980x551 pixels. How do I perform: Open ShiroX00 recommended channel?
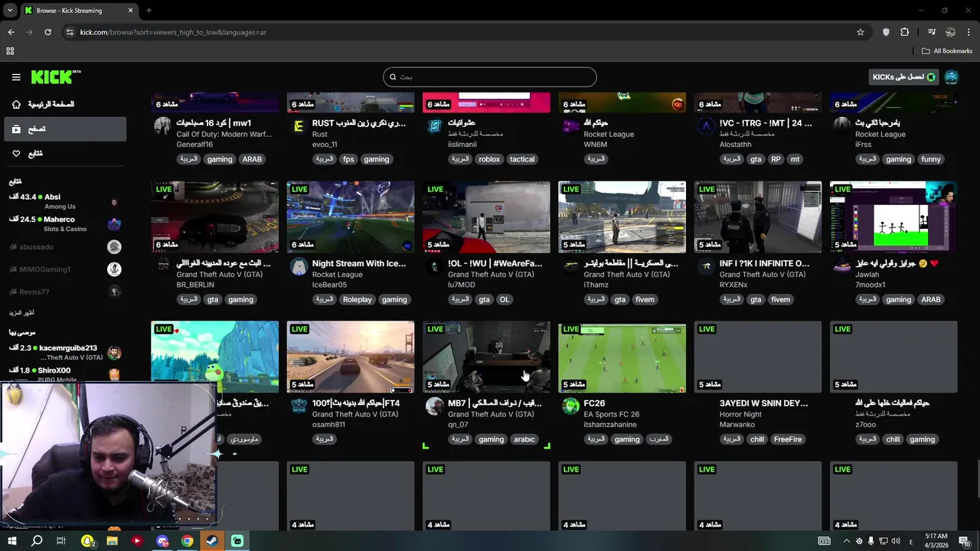coord(64,375)
